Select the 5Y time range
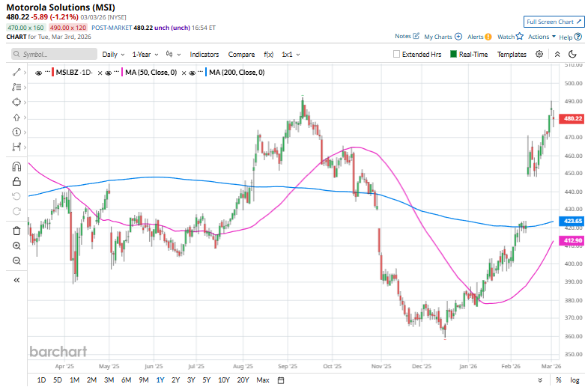 (x=207, y=380)
